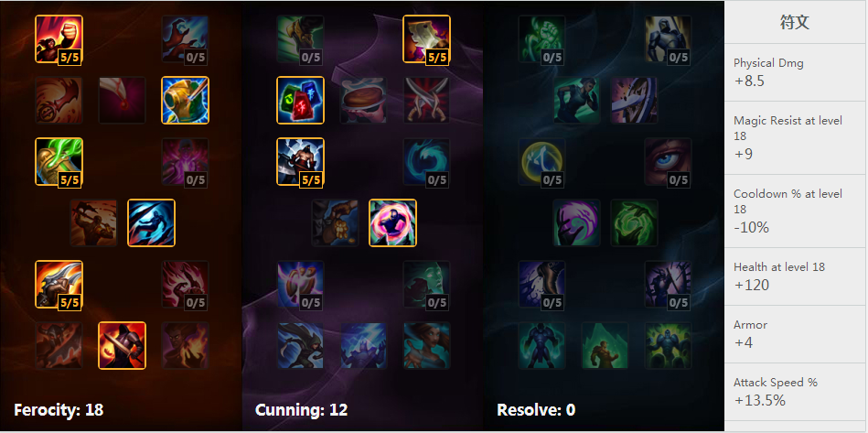Click the Savagery mastery in the Cunning tree
Viewport: 868px width, 433px height.
[x=426, y=38]
